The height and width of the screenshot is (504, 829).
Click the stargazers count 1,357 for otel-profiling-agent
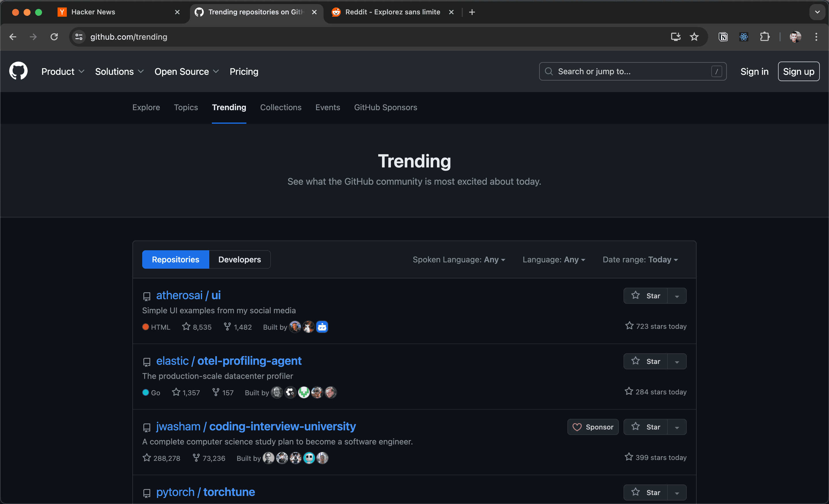coord(186,392)
